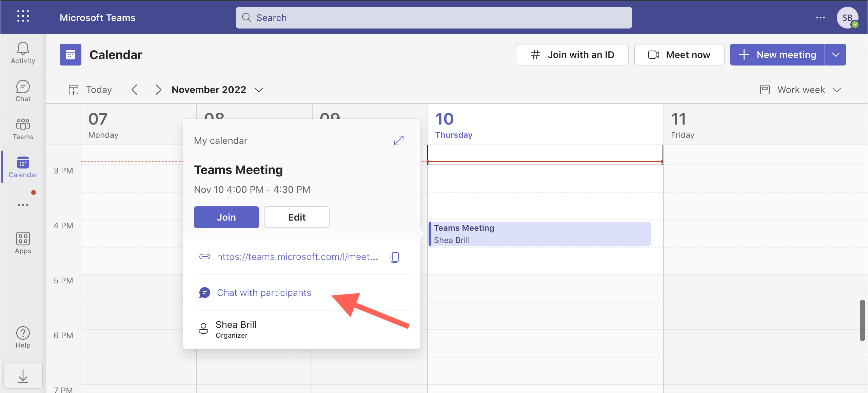Screen dimensions: 868x393
Task: Open the Apps store in sidebar
Action: click(x=23, y=243)
